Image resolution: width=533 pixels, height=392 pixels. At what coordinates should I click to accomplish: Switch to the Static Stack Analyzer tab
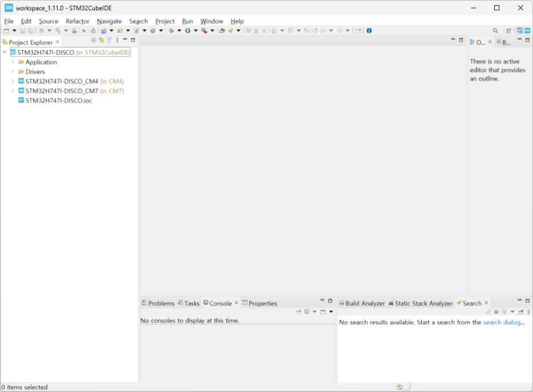(421, 303)
